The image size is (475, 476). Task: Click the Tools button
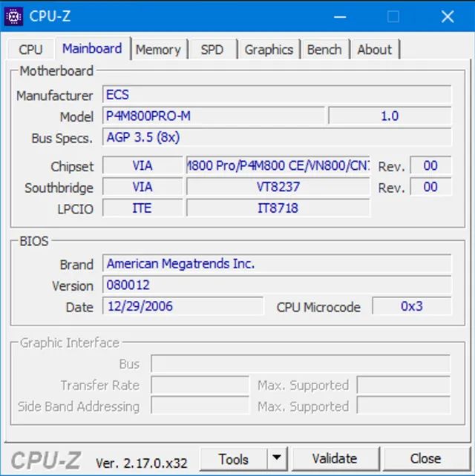tap(233, 459)
